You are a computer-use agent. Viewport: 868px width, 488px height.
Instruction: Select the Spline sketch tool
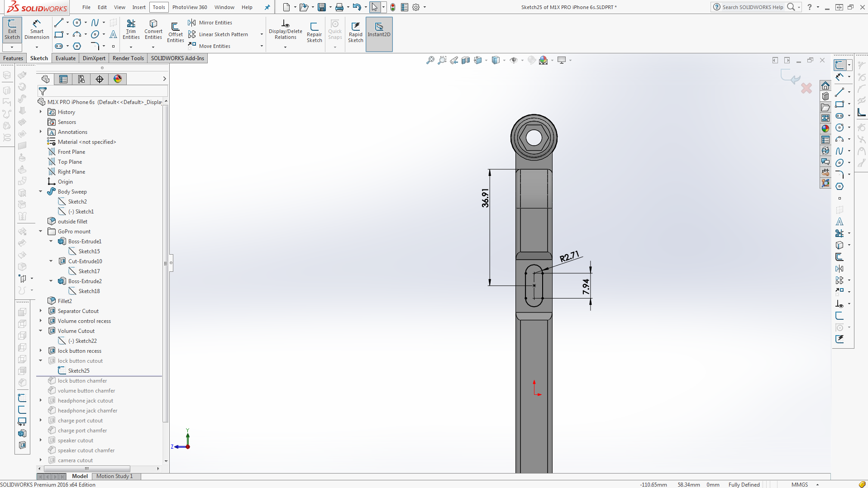coord(95,23)
